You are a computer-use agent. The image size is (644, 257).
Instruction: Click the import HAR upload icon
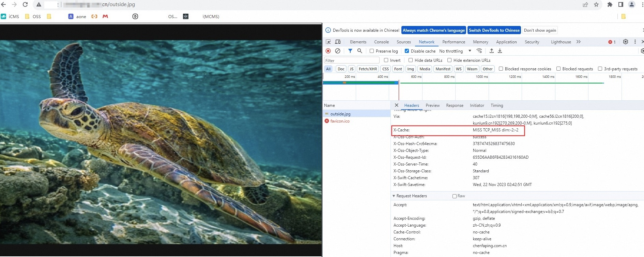492,51
